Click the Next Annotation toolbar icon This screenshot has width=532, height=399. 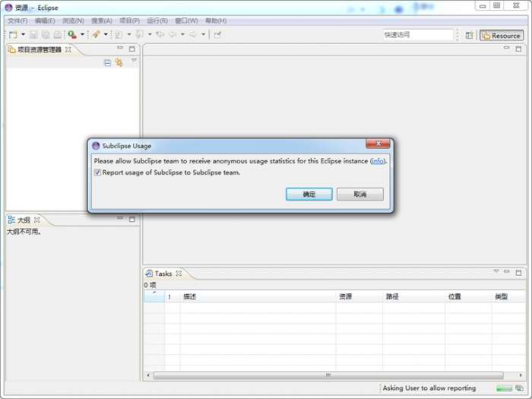point(119,34)
